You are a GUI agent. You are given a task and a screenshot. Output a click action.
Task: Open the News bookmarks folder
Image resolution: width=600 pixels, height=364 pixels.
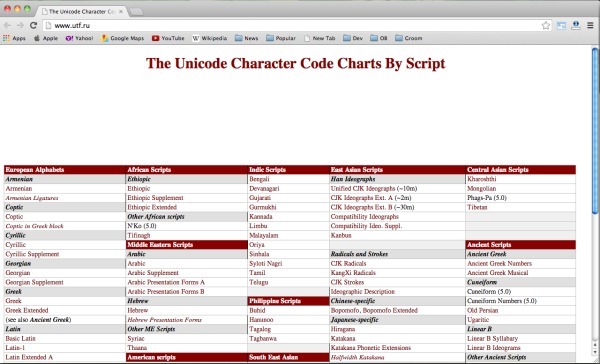coord(246,38)
